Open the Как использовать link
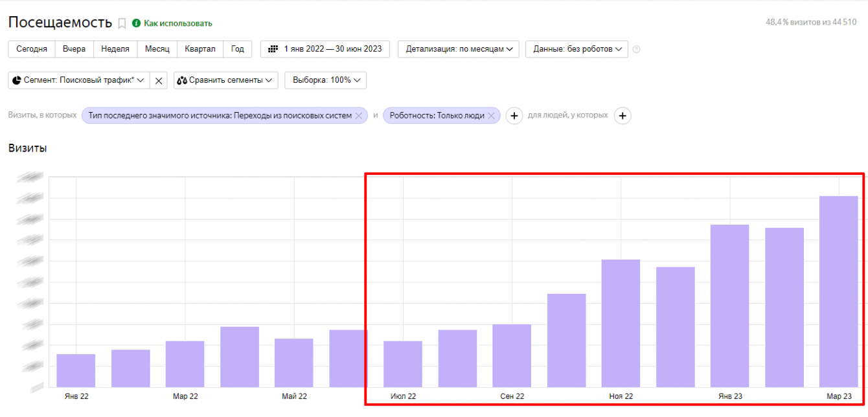 click(177, 23)
